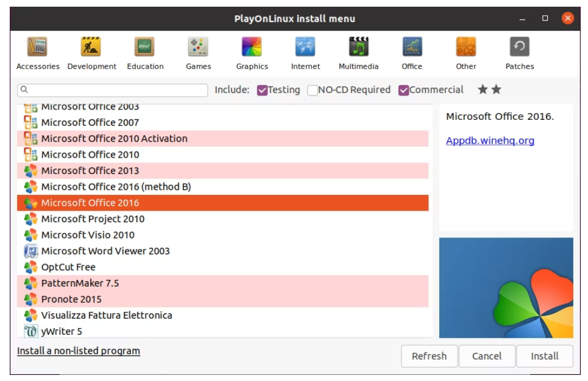Image resolution: width=588 pixels, height=381 pixels.
Task: Click the first rating star
Action: [483, 89]
